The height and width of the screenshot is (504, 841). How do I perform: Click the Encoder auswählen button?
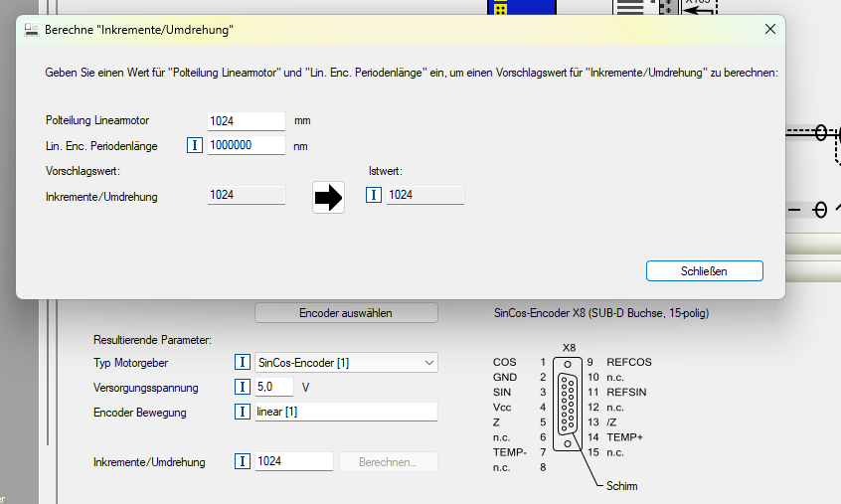(346, 313)
